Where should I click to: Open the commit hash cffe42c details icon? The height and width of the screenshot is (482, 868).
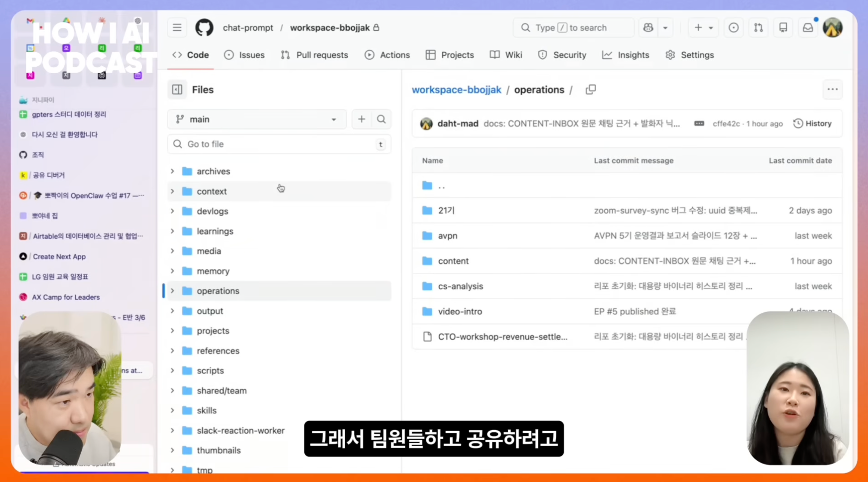point(699,123)
